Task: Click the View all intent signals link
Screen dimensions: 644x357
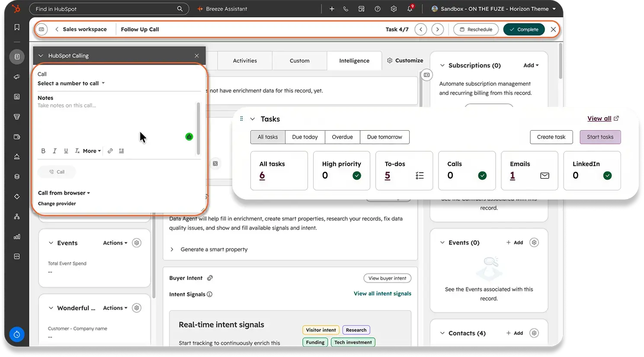Action: (382, 293)
